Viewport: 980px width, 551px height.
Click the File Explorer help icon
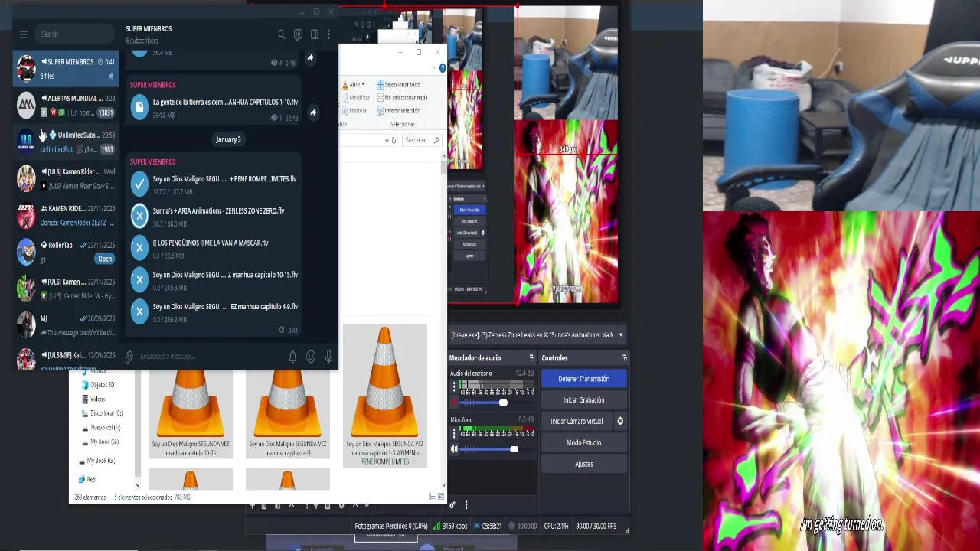pyautogui.click(x=442, y=68)
